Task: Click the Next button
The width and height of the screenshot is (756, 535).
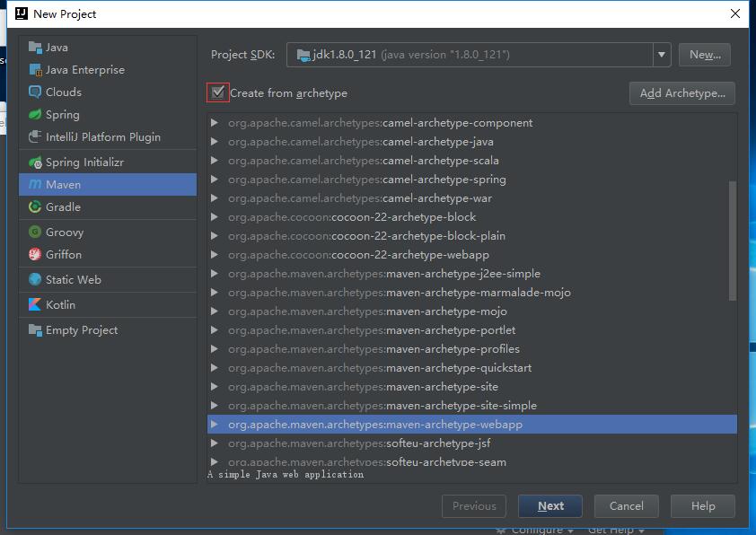Action: tap(550, 506)
